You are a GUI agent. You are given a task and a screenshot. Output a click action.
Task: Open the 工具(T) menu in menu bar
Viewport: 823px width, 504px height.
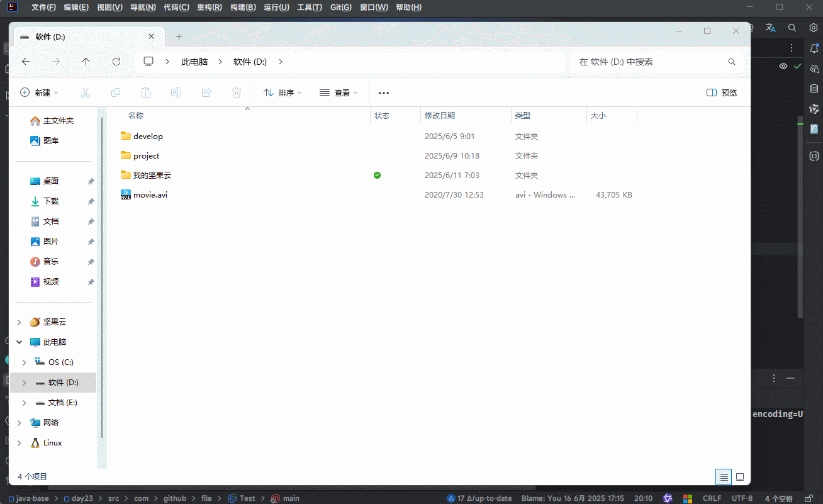click(x=310, y=8)
